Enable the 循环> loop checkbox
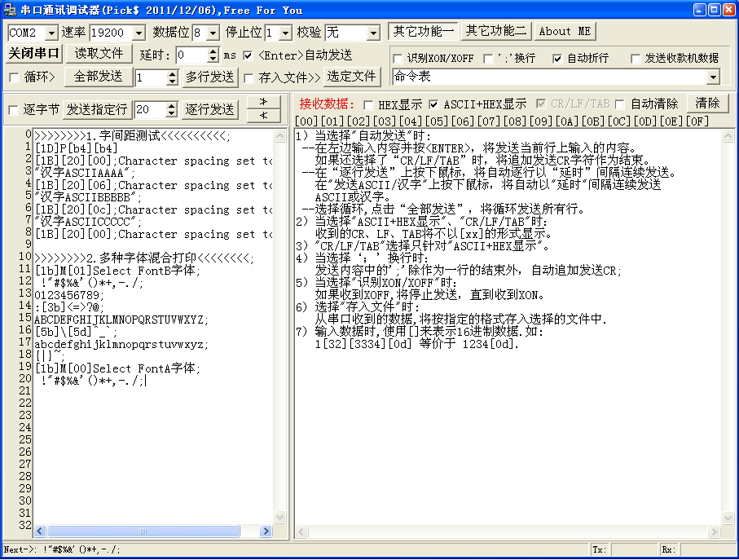Screen dimensions: 739x560 coord(14,77)
